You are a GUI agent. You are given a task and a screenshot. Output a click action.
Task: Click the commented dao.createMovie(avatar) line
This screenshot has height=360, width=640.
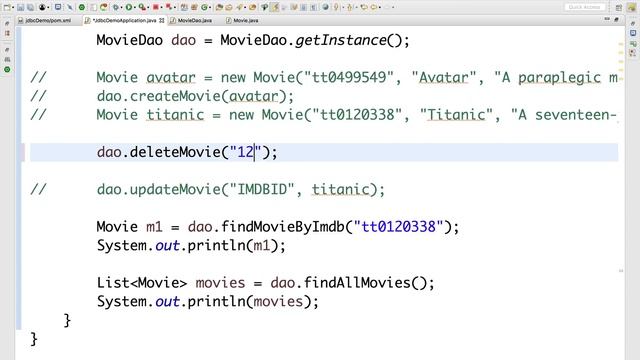[195, 96]
